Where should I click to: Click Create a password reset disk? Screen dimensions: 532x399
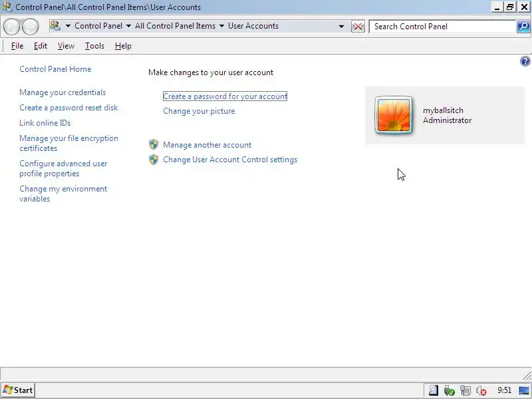[68, 108]
